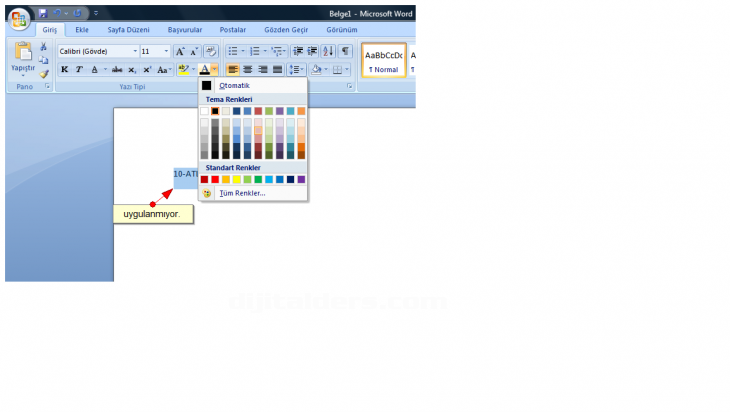Toggle superscript formatting

(x=147, y=69)
